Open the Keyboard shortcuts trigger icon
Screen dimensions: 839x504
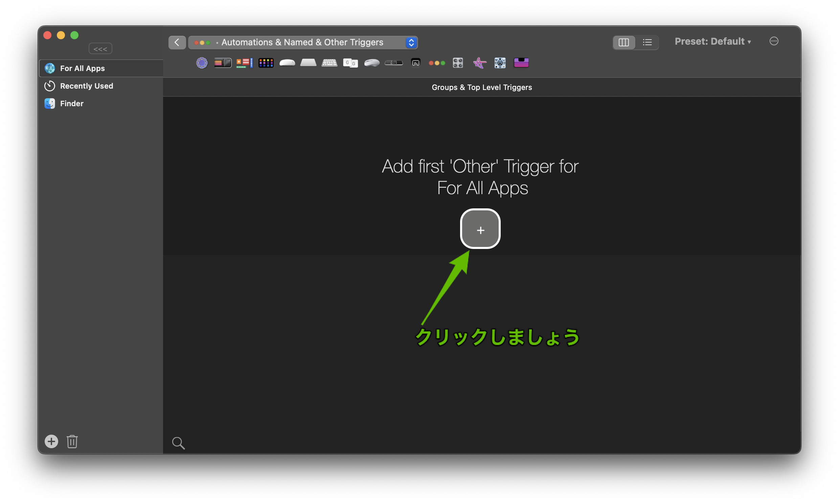329,63
